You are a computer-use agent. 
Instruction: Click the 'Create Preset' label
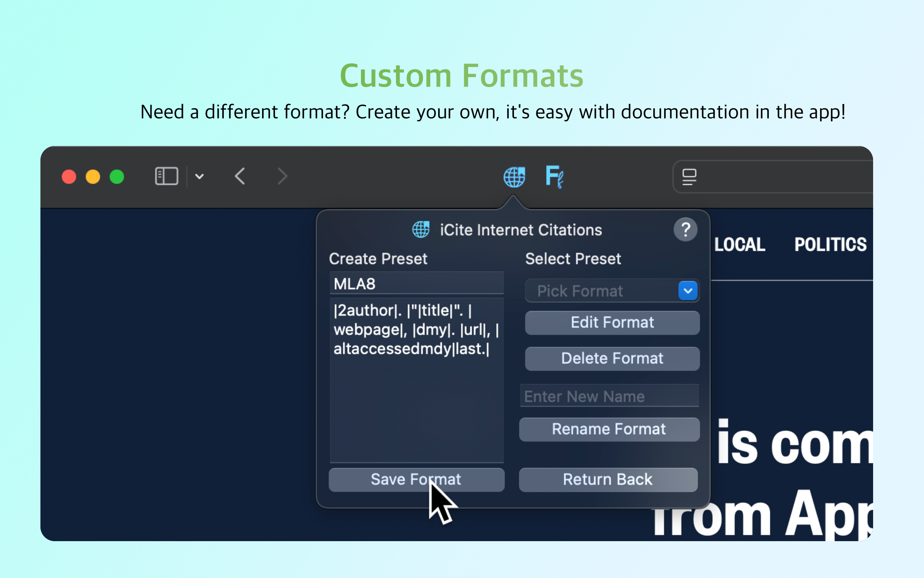[378, 259]
